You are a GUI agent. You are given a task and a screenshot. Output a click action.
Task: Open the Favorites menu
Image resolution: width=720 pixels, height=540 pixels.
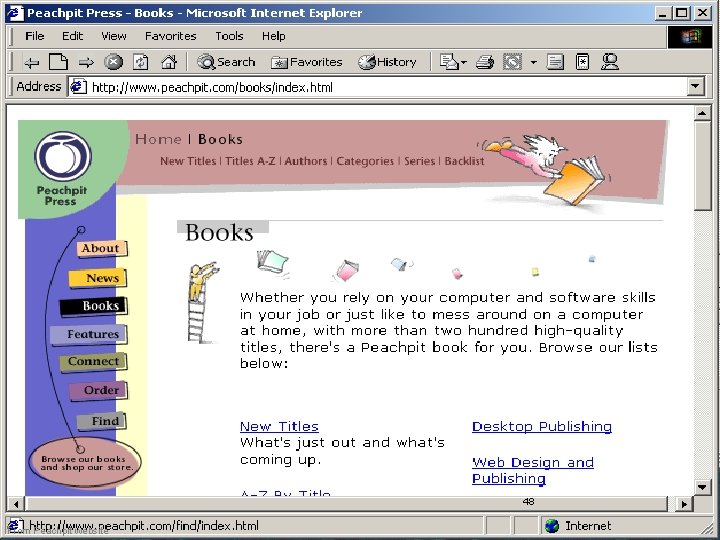[x=170, y=36]
